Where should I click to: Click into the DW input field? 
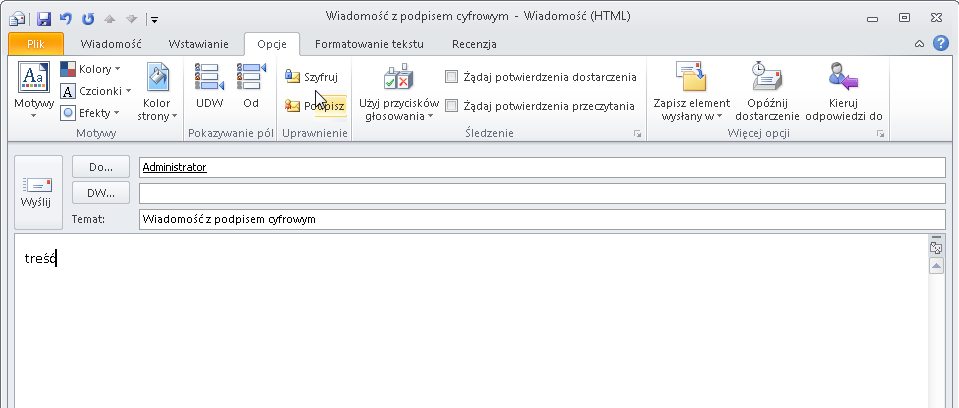tap(542, 193)
